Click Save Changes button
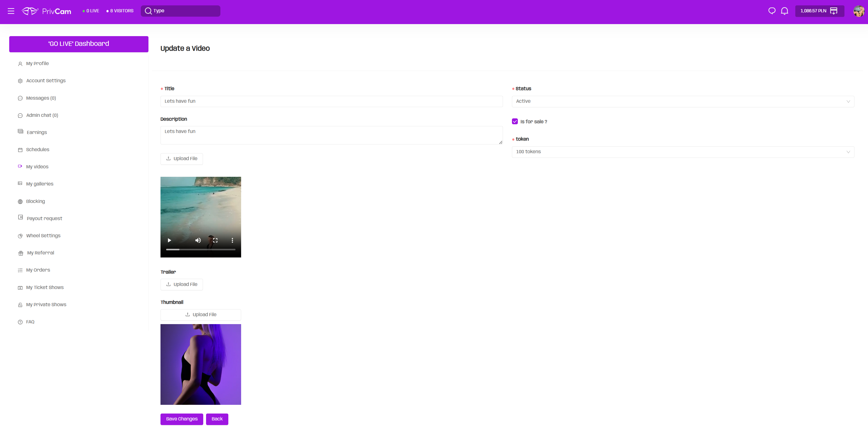The image size is (868, 433). [182, 419]
